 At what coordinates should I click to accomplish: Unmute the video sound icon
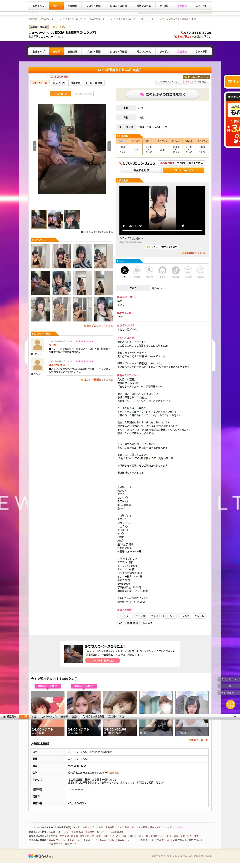pyautogui.click(x=183, y=226)
